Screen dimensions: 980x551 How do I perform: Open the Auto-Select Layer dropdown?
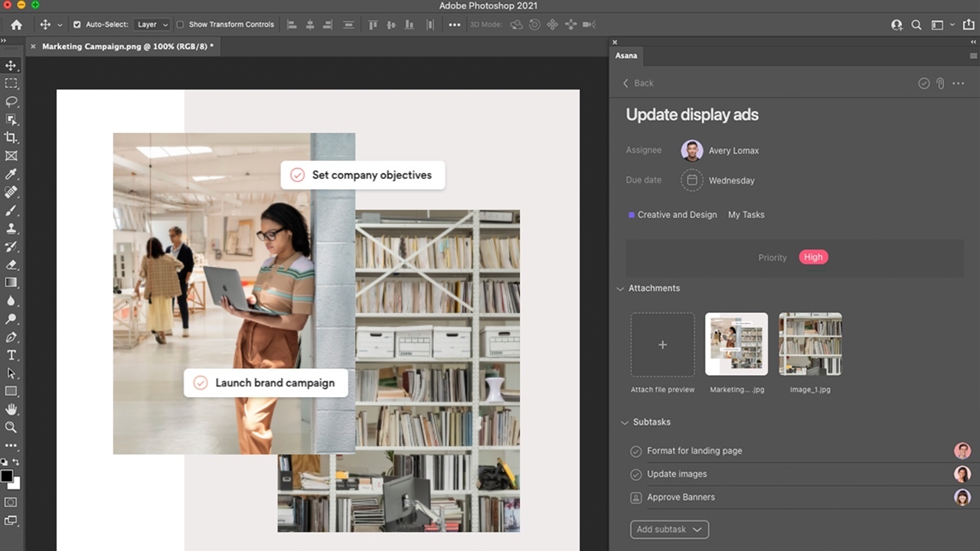152,24
